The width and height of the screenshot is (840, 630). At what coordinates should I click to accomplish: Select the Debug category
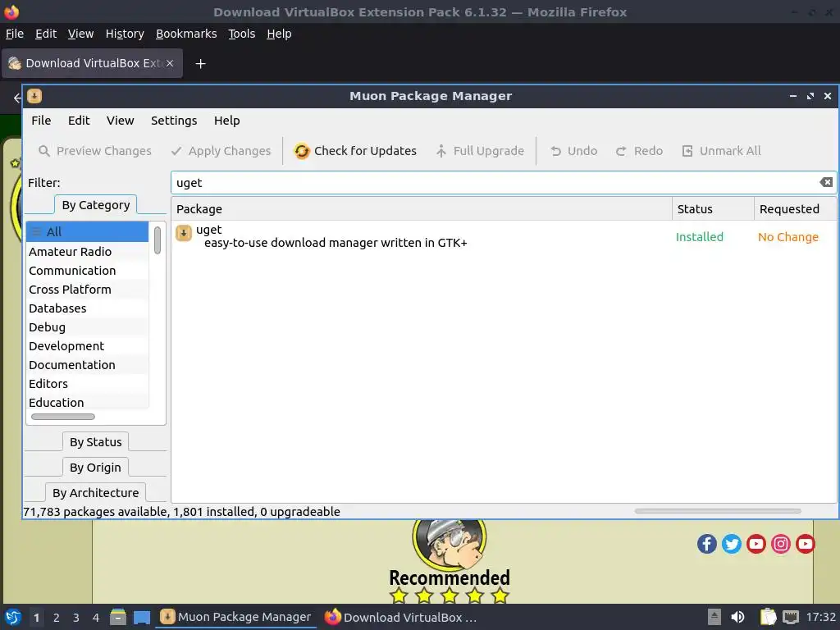(x=87, y=326)
